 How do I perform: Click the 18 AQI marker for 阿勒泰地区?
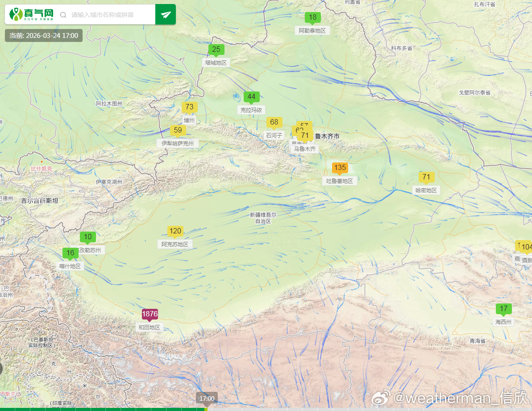pyautogui.click(x=312, y=17)
